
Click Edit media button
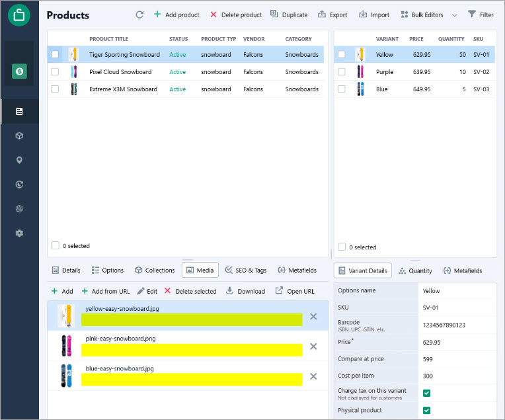click(x=147, y=291)
